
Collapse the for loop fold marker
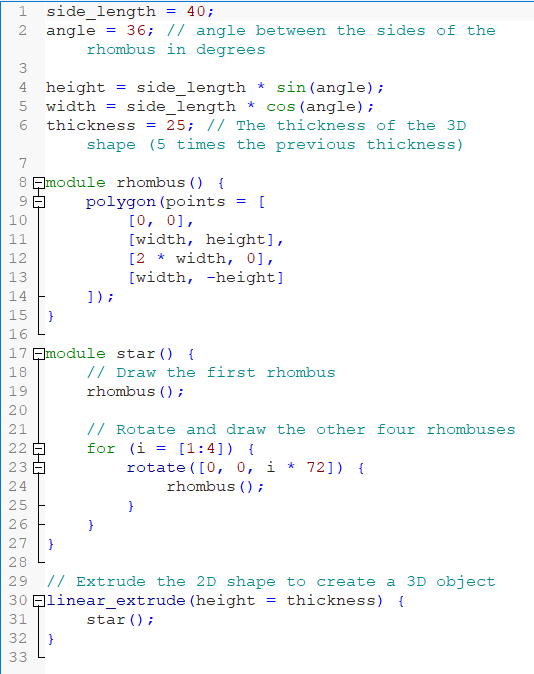(x=39, y=449)
